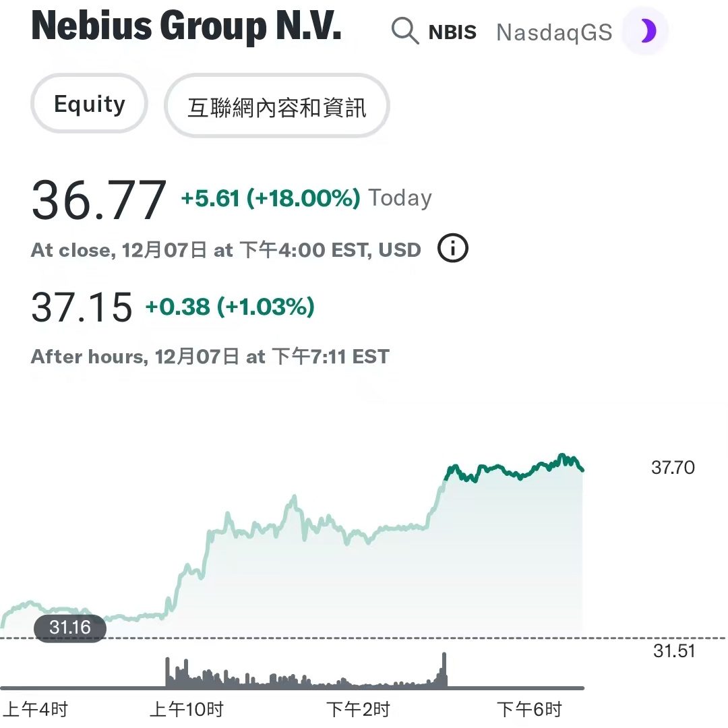The width and height of the screenshot is (728, 728).
Task: Click the closing volume spike bar
Action: (444, 669)
